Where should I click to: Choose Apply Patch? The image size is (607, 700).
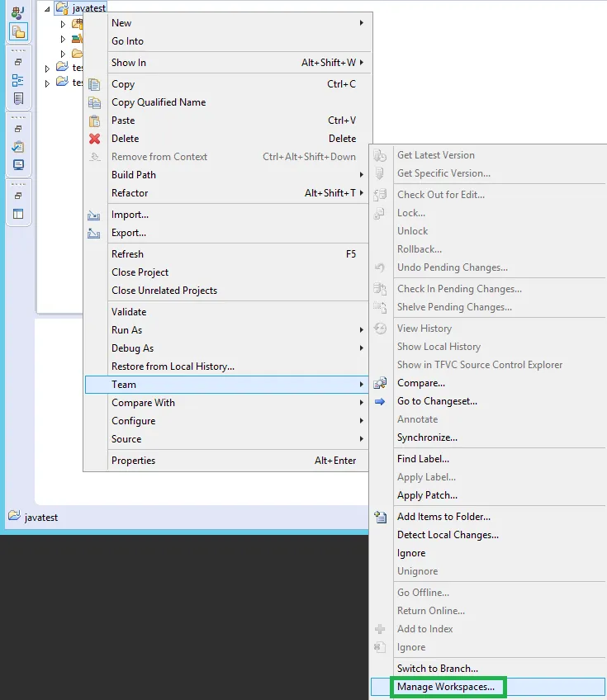488,495
